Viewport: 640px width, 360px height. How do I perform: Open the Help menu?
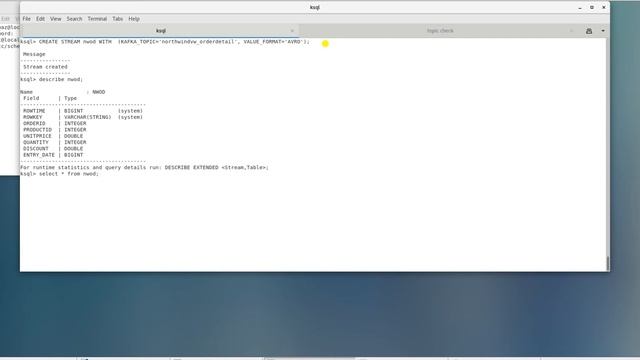pyautogui.click(x=134, y=19)
